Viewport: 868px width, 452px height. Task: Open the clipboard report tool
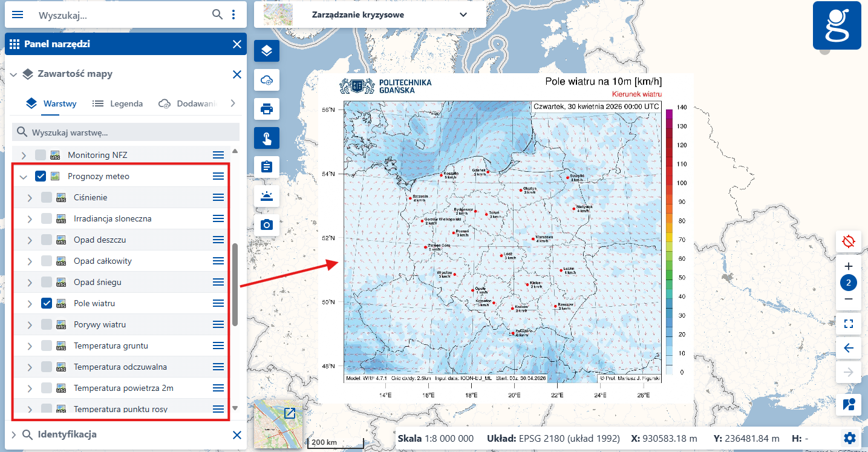pyautogui.click(x=266, y=167)
